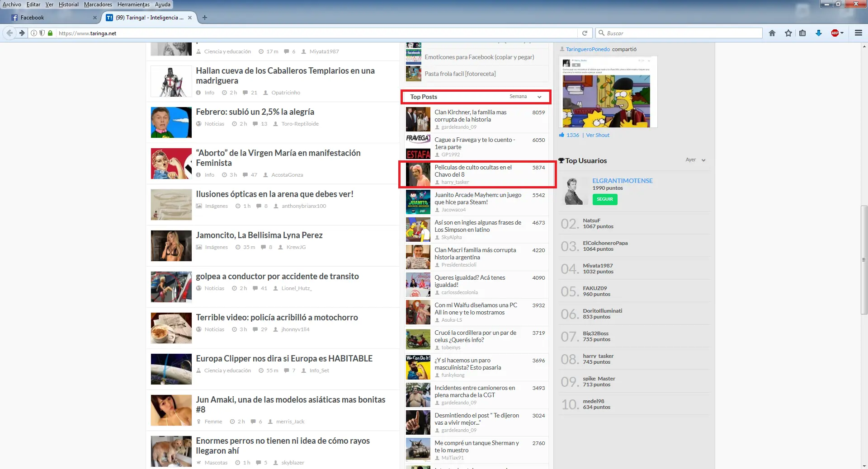868x469 pixels.
Task: Open NatsuF user profile
Action: click(x=591, y=220)
